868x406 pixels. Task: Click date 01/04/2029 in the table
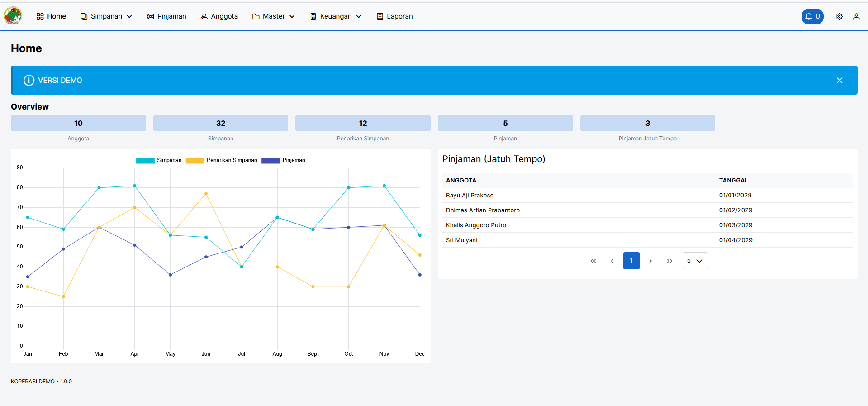736,240
